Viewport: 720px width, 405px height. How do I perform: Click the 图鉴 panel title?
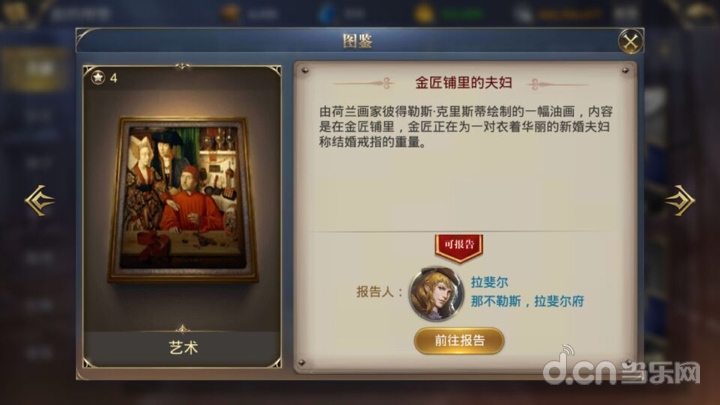click(x=357, y=41)
